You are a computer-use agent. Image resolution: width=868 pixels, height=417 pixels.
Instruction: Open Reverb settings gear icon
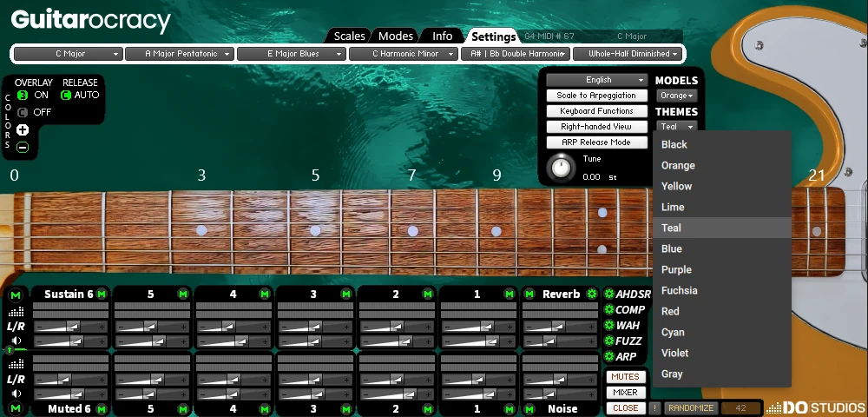pyautogui.click(x=592, y=294)
